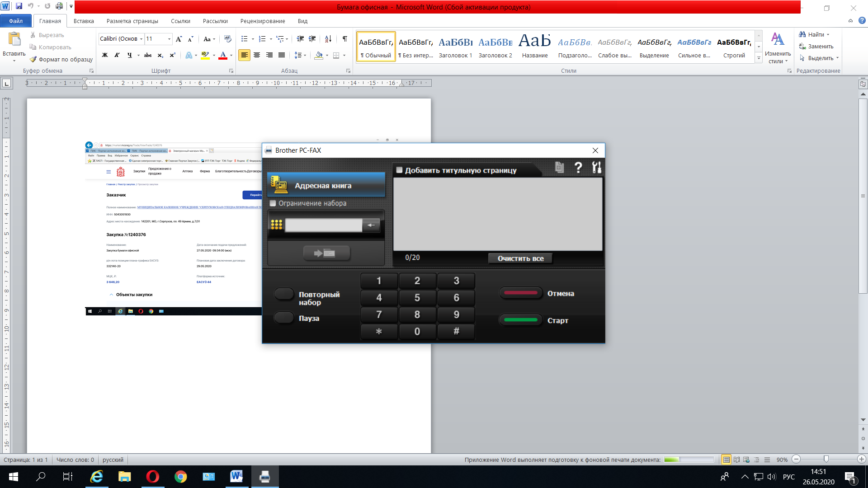The height and width of the screenshot is (488, 868).
Task: Toggle show paragraph marks
Action: (x=344, y=39)
